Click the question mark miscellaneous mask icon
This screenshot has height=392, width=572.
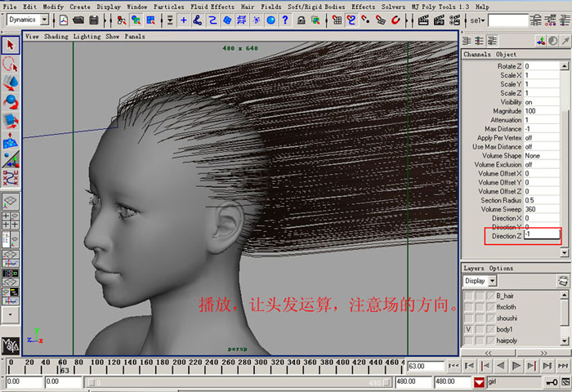(x=285, y=20)
